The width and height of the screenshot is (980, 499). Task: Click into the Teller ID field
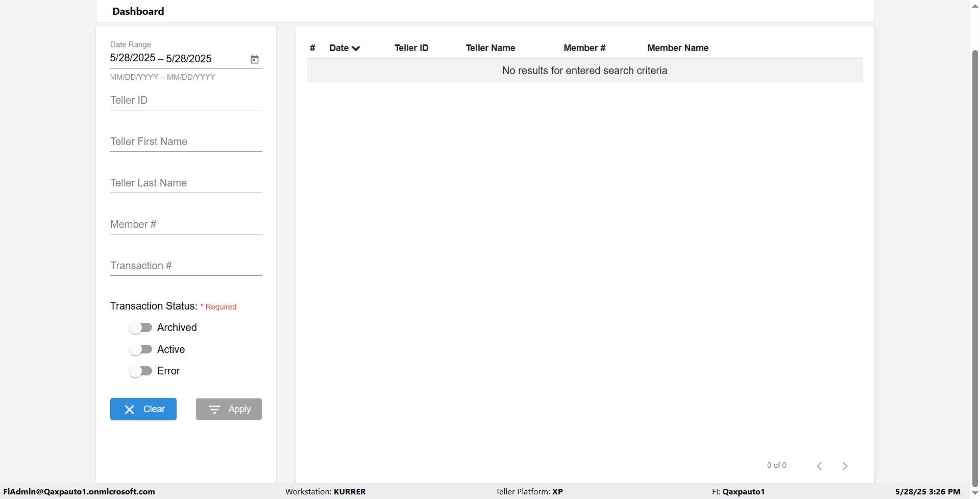[186, 100]
